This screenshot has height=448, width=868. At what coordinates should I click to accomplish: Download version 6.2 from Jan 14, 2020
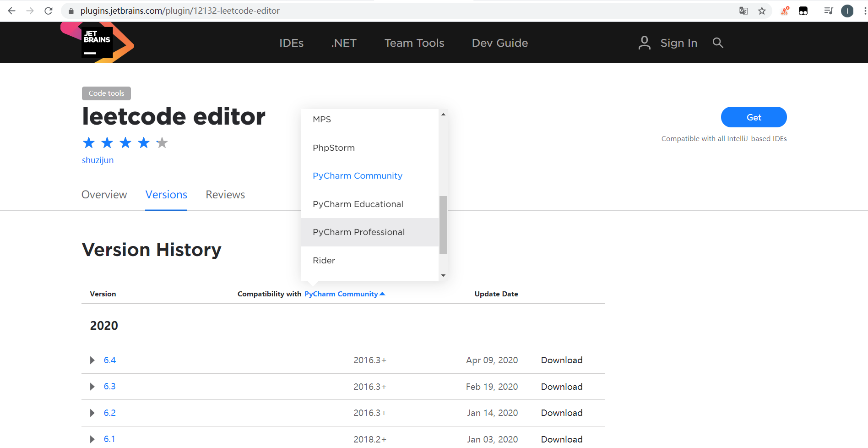click(562, 413)
